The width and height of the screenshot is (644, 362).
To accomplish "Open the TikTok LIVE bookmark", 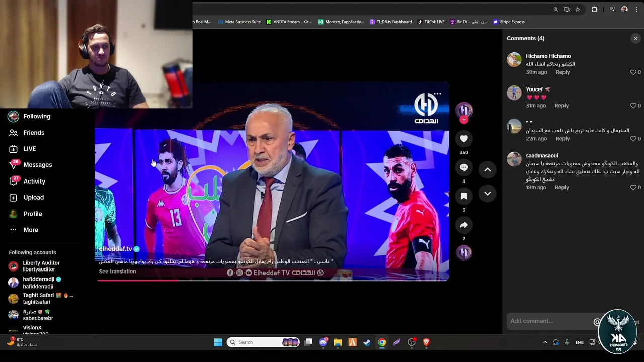I will pyautogui.click(x=431, y=22).
